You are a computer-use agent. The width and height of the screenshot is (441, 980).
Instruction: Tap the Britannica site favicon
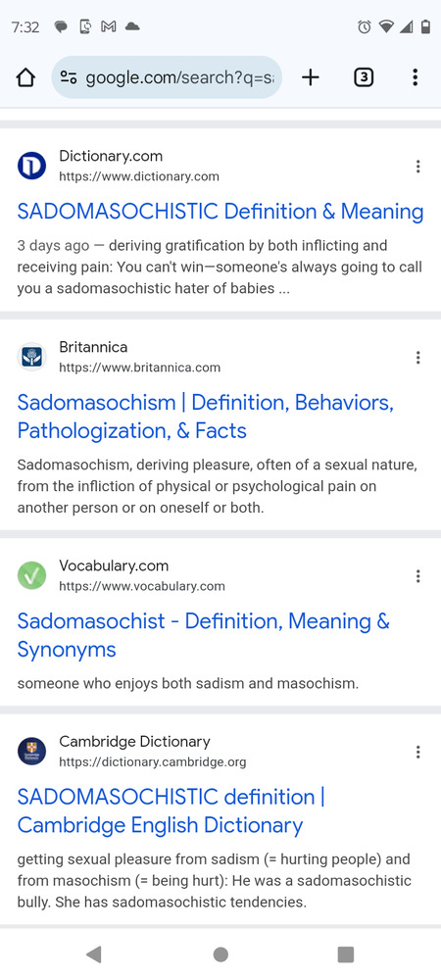[x=32, y=358]
